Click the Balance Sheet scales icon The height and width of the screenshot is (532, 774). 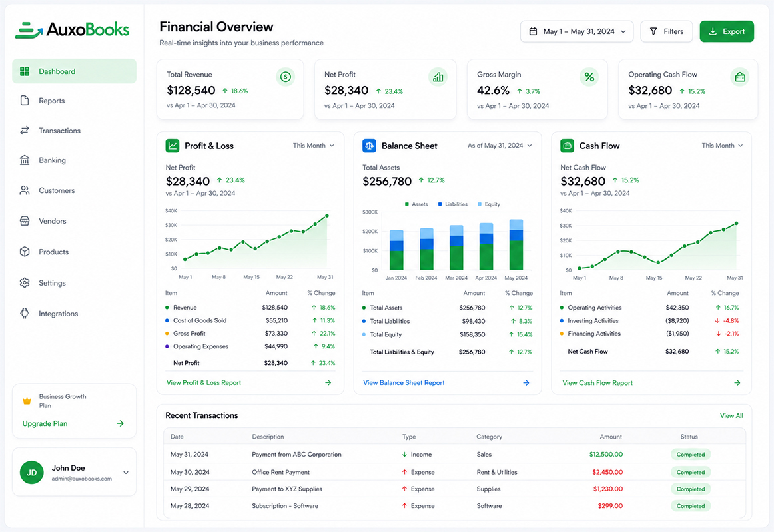click(x=369, y=146)
